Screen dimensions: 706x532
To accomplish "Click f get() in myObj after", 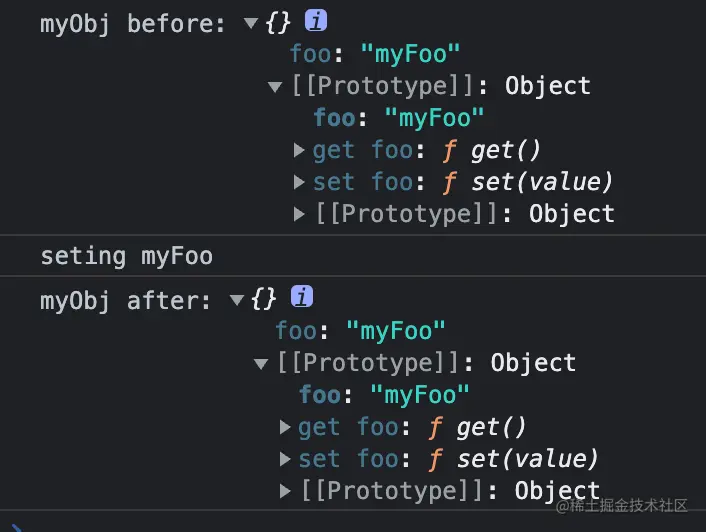I will tap(477, 427).
